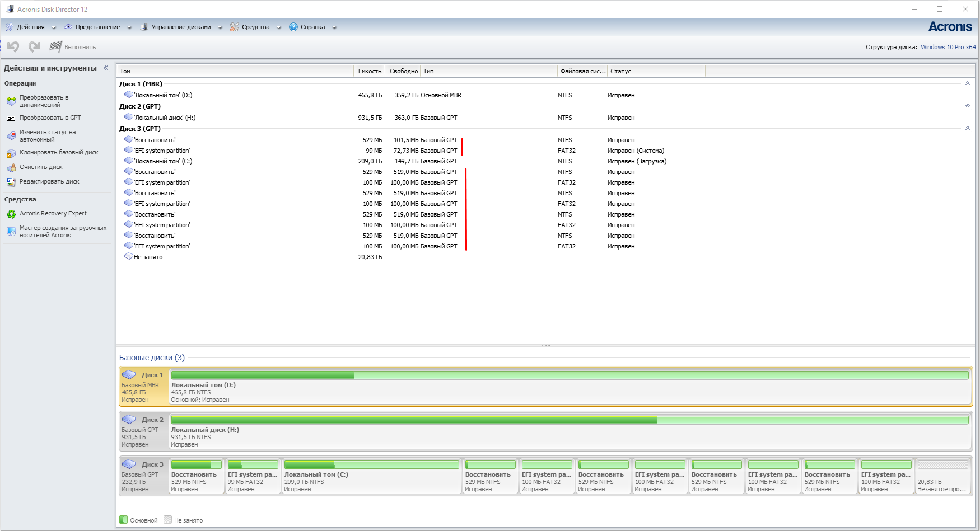Screen dimensions: 980x531
Task: Sort by the Емкость column header
Action: 370,71
